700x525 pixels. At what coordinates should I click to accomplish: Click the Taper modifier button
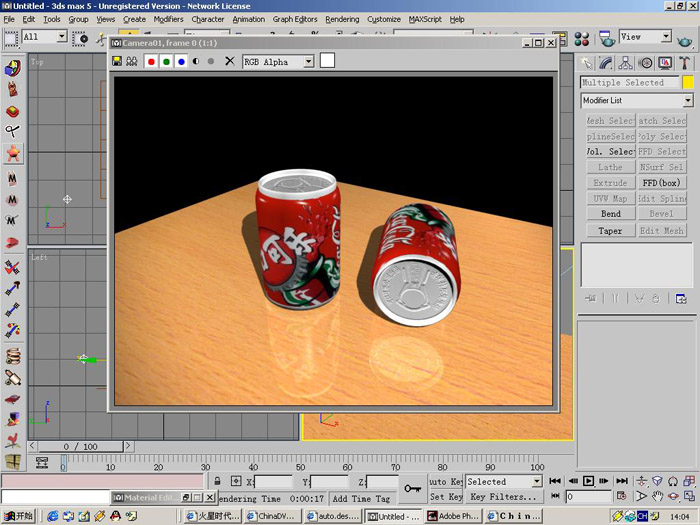611,231
